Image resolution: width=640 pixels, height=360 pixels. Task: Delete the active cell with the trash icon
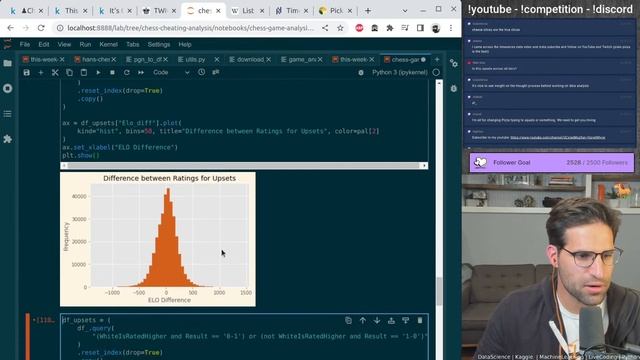420,320
